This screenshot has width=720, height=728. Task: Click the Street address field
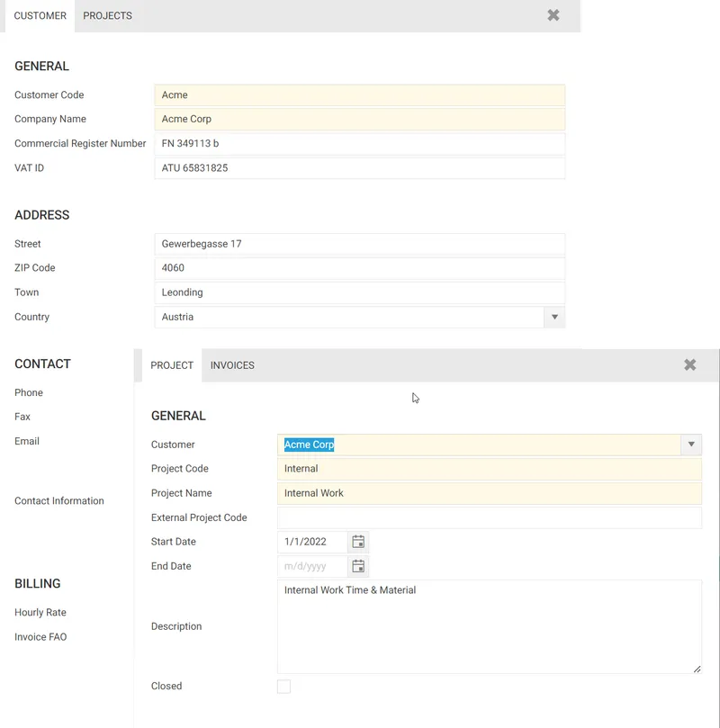tap(360, 244)
